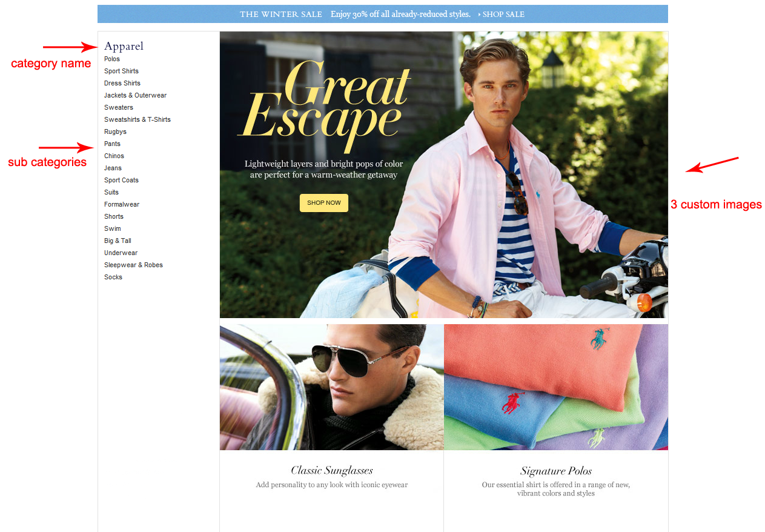
Task: Open the Classic Sunglasses title link
Action: 332,470
